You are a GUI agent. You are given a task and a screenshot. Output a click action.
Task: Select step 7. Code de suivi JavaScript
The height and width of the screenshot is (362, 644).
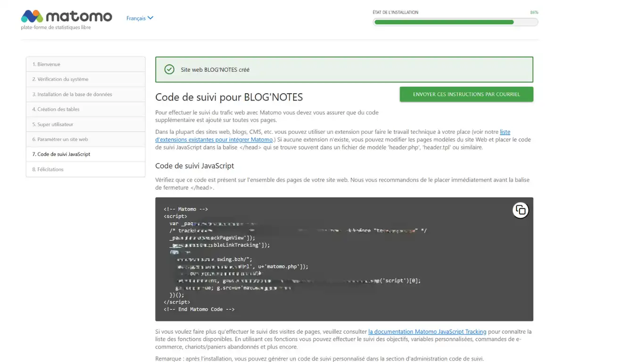coord(85,154)
